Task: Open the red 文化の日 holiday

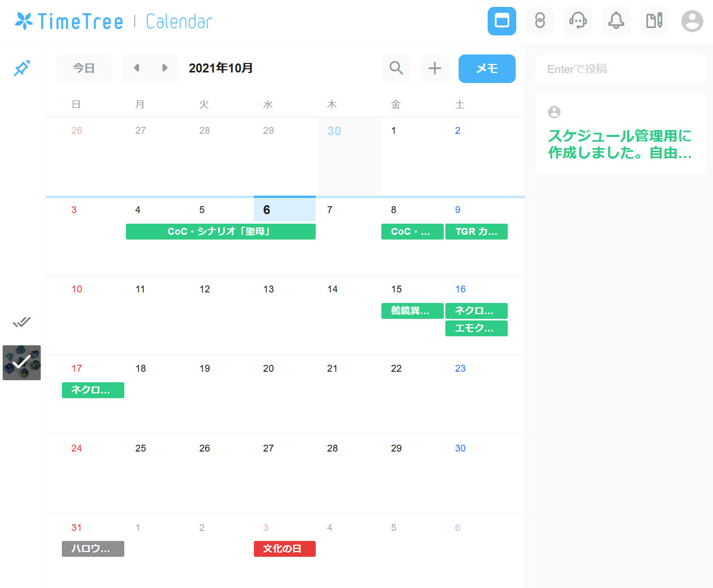Action: click(285, 549)
